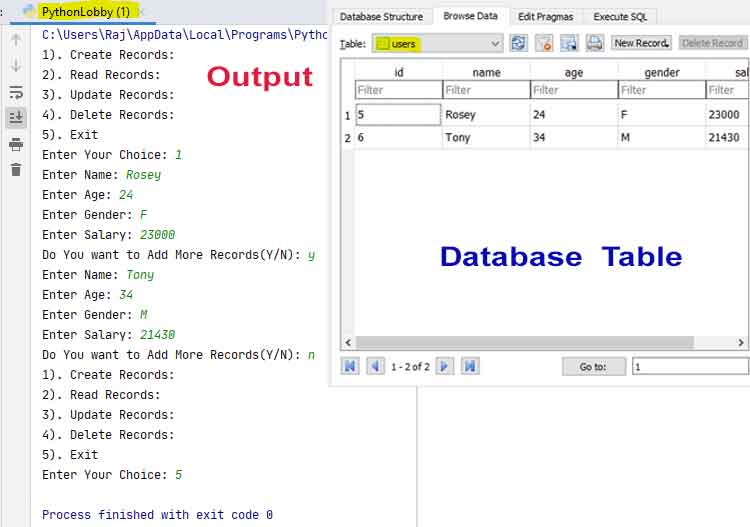Toggle Scroll to End in the console
The width and height of the screenshot is (750, 527).
(x=16, y=117)
